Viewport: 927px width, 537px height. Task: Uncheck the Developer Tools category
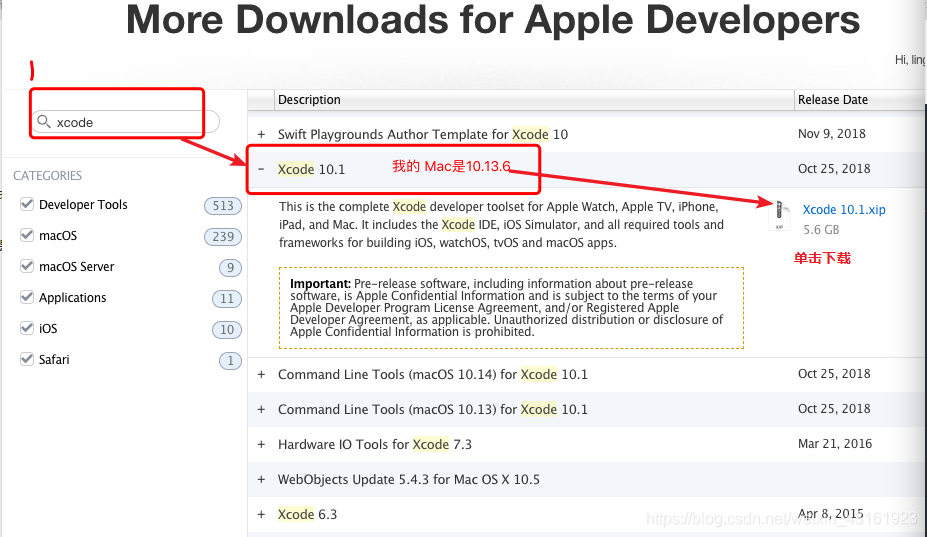(x=27, y=204)
